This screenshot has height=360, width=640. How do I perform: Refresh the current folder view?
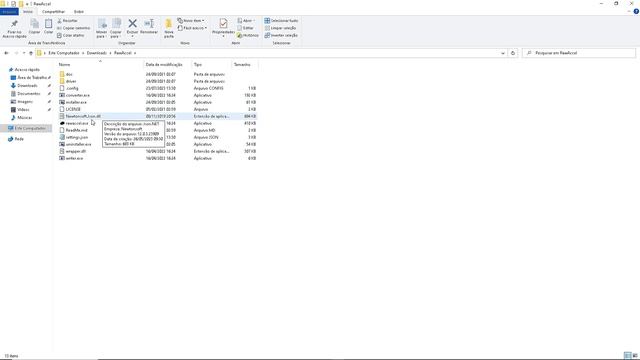coord(513,53)
